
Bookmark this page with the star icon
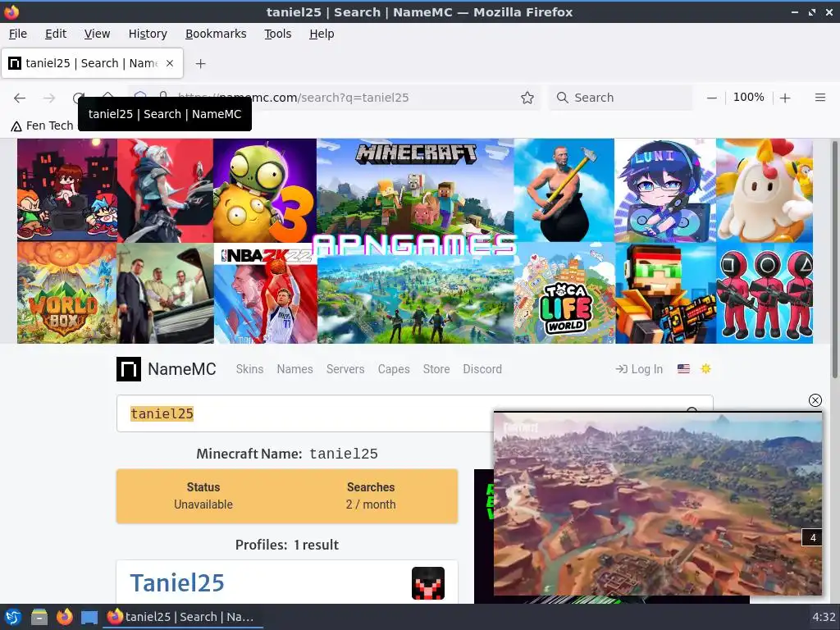coord(527,98)
